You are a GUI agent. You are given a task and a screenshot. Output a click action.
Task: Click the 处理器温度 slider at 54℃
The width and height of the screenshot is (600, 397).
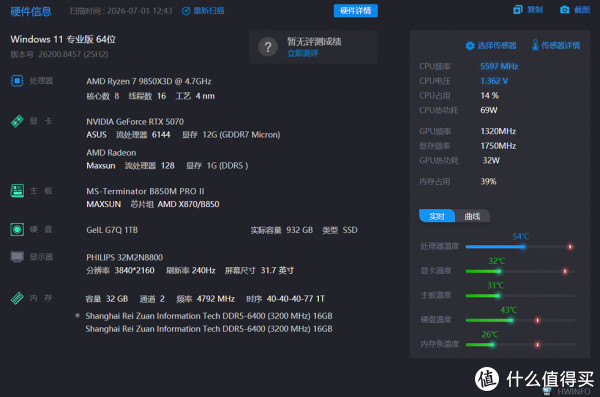[523, 247]
